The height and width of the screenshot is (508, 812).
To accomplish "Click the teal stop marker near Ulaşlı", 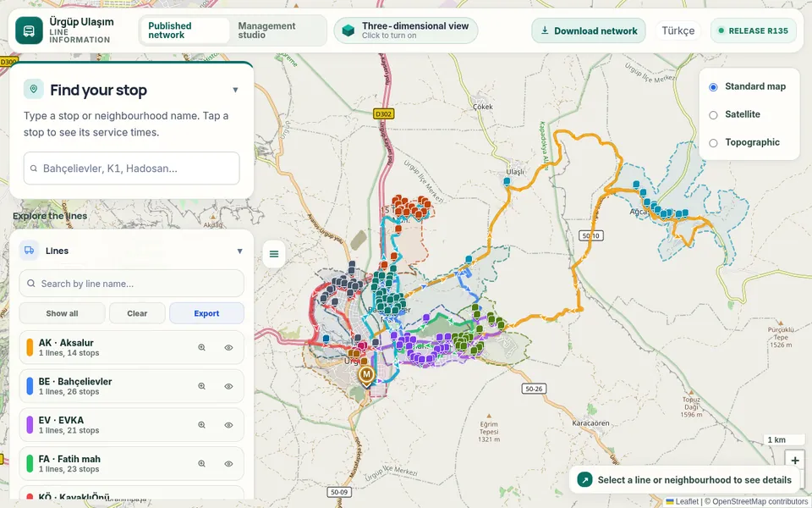I will 507,181.
